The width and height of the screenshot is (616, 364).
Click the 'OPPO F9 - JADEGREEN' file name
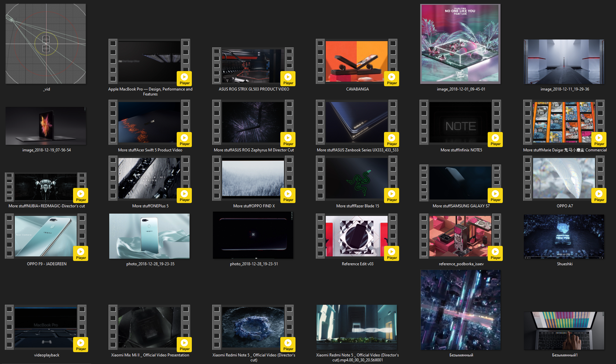47,264
